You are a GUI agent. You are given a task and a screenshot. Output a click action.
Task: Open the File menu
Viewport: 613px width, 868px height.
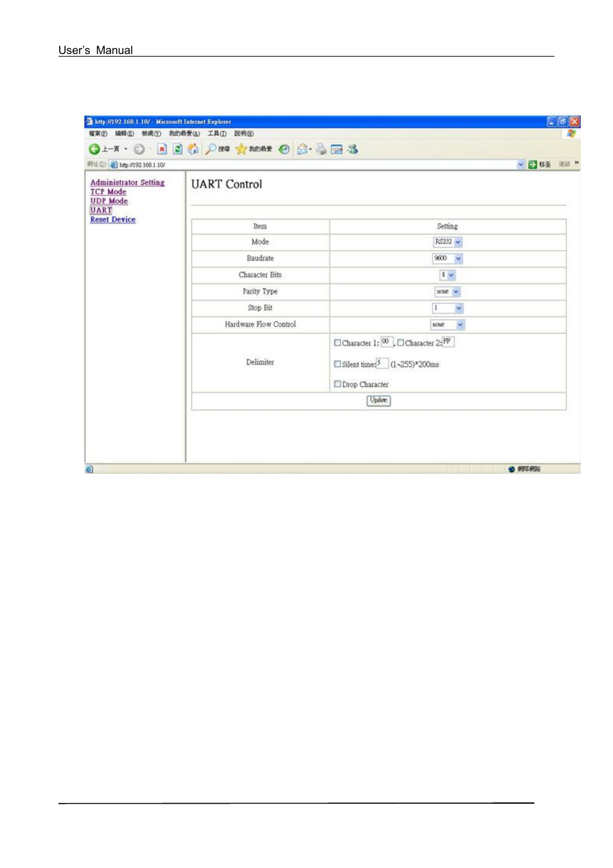coord(98,134)
